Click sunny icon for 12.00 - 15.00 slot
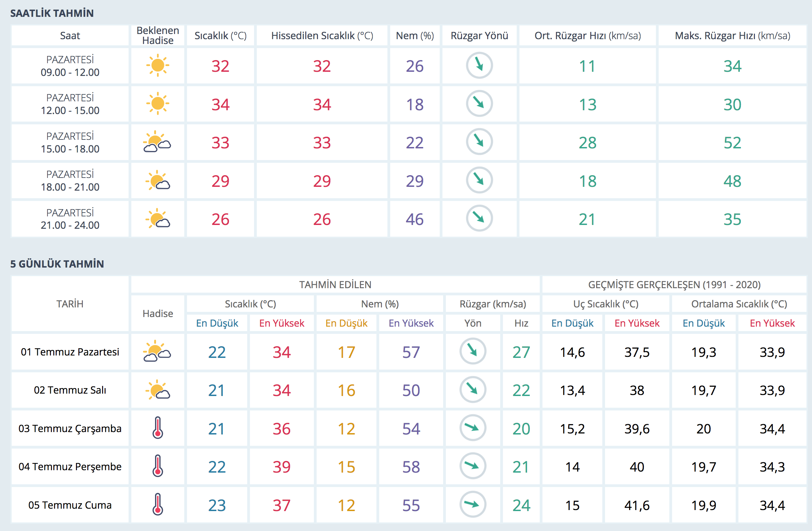The height and width of the screenshot is (531, 812). 157,103
